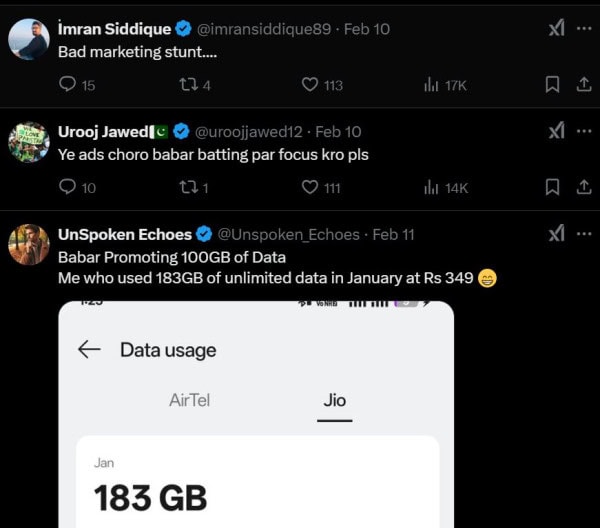600x528 pixels.
Task: Bookmark İmran Siddique's tweet
Action: pos(552,85)
